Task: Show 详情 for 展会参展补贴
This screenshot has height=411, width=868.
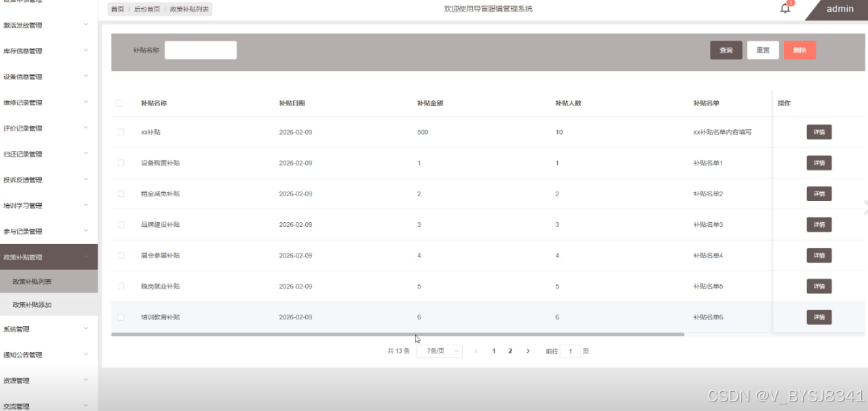Action: pyautogui.click(x=819, y=255)
